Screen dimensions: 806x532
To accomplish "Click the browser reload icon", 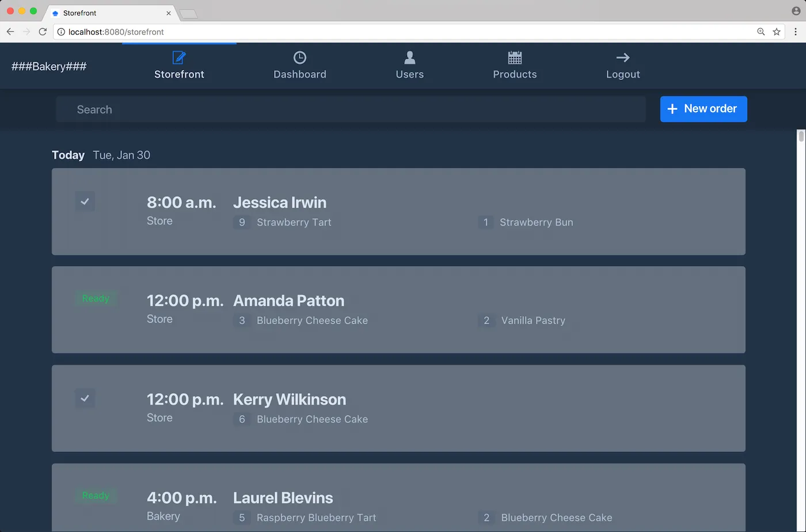I will [43, 32].
